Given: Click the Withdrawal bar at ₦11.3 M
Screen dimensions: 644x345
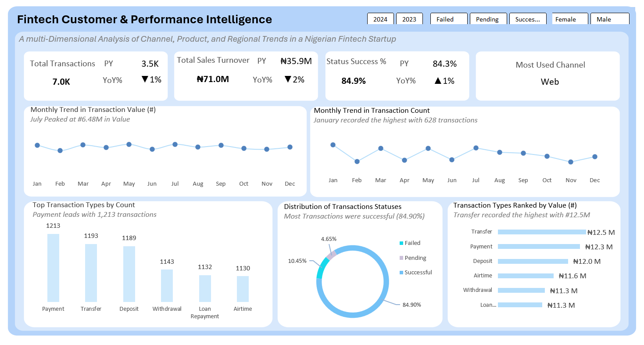Looking at the screenshot, I should click(521, 290).
